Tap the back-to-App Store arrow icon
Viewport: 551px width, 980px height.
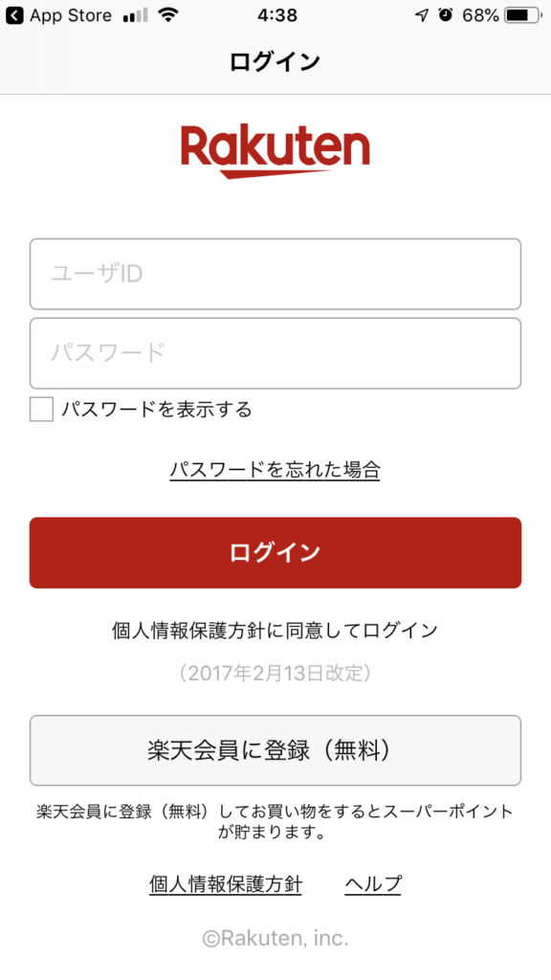(x=13, y=15)
